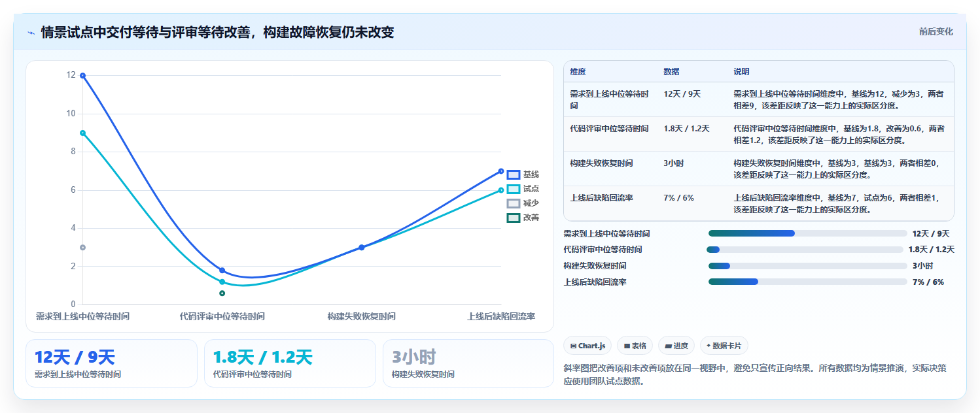This screenshot has width=980, height=413.
Task: Click x-axis label 需求到上线中位等待时间
Action: 82,316
